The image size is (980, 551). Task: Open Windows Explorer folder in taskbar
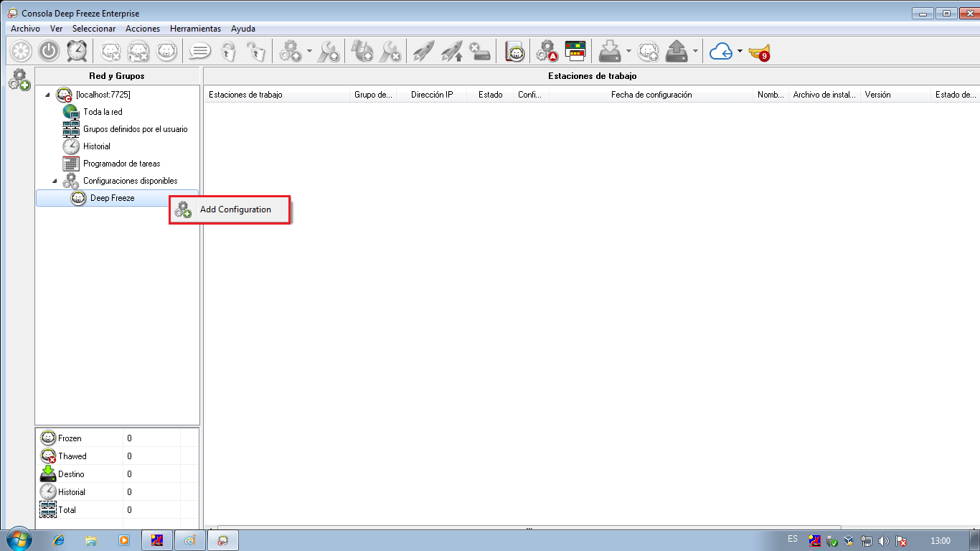point(91,540)
